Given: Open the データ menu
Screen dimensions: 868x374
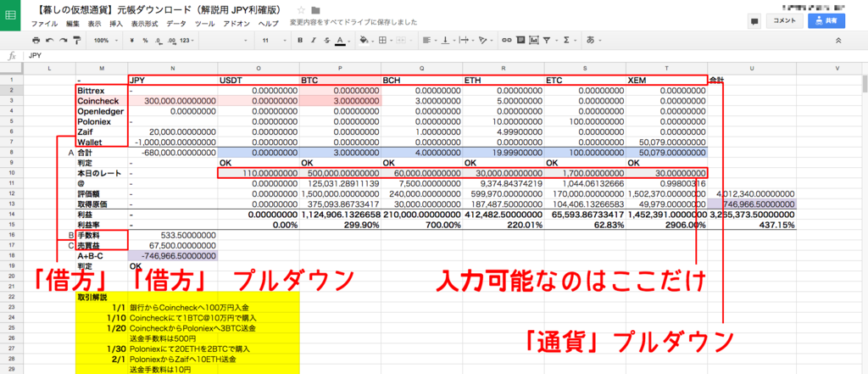Looking at the screenshot, I should (176, 24).
